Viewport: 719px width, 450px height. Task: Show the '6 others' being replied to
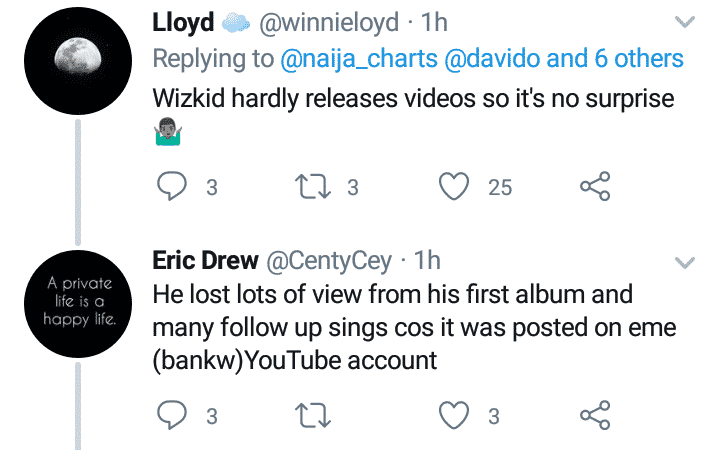point(635,58)
